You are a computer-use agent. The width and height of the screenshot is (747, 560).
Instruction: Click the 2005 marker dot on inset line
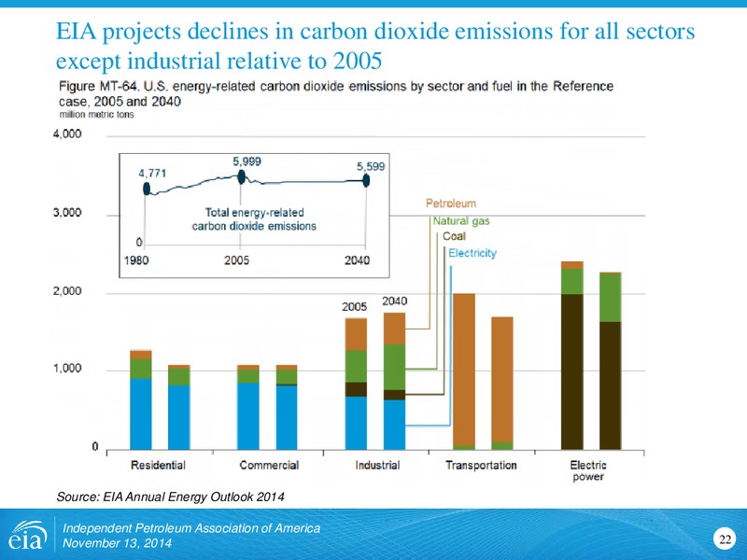click(x=242, y=177)
